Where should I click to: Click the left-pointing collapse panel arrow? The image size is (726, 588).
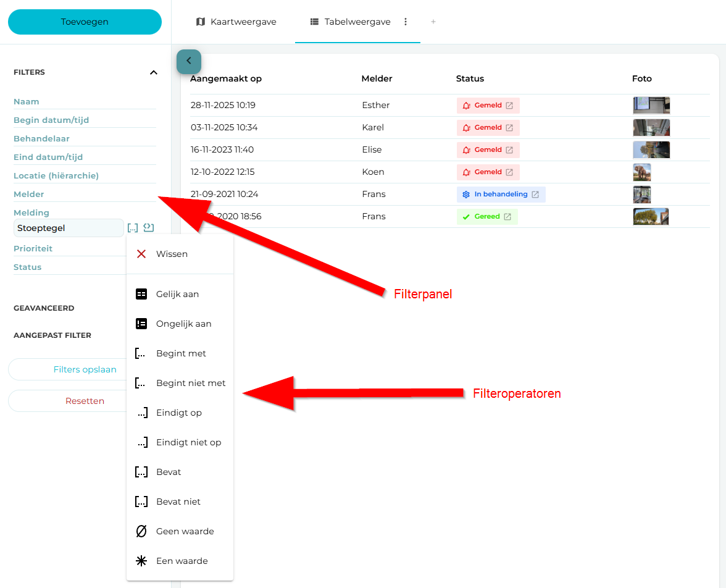point(188,62)
